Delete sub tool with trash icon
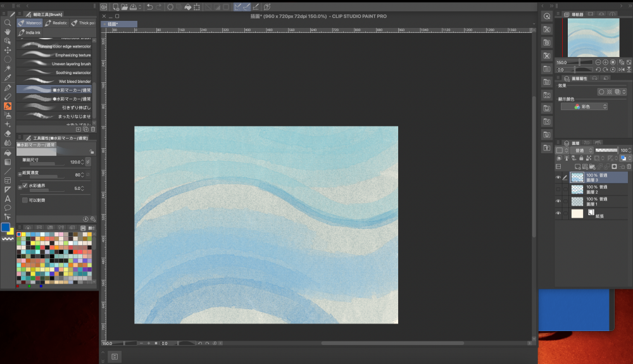The height and width of the screenshot is (364, 633). [93, 129]
